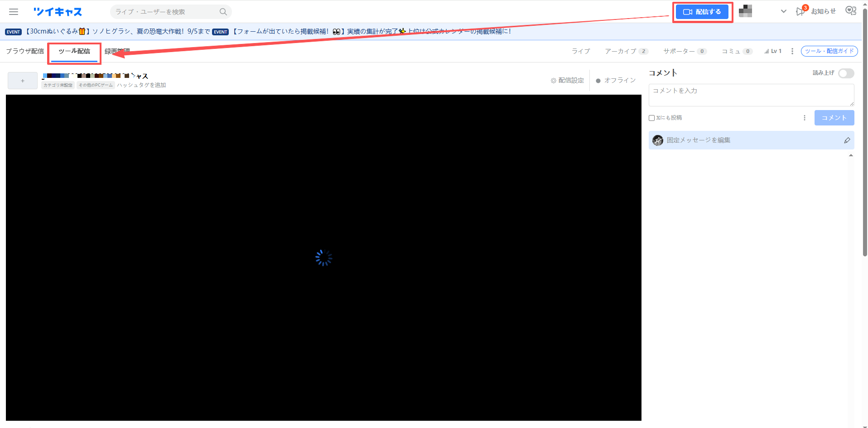Image resolution: width=868 pixels, height=428 pixels.
Task: Open the コミュ tab
Action: 737,51
